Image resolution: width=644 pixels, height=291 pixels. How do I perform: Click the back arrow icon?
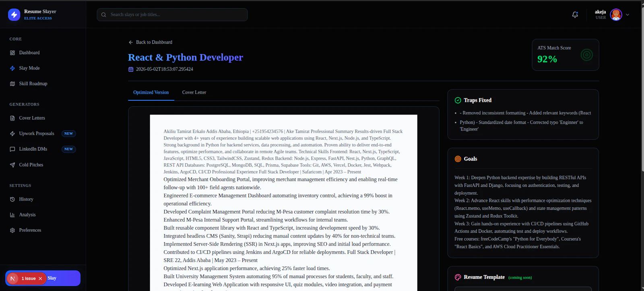pyautogui.click(x=131, y=42)
